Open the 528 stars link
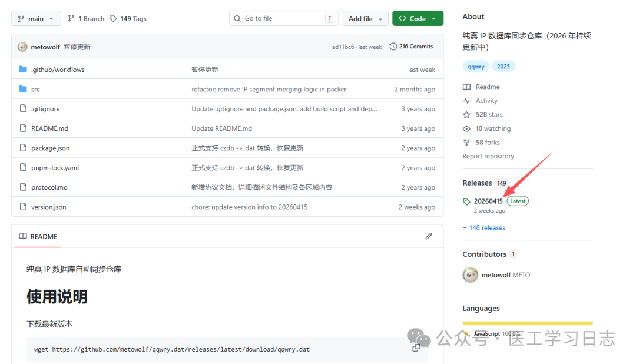 pos(489,114)
